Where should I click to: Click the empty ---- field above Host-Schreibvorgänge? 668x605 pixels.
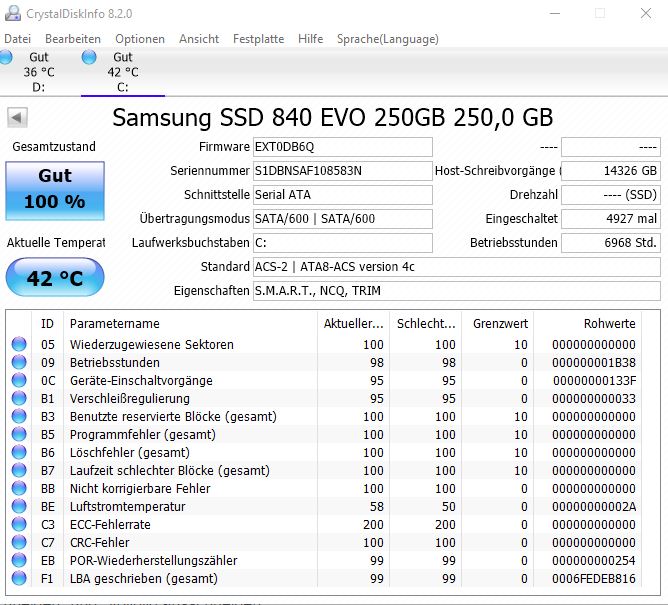point(611,147)
